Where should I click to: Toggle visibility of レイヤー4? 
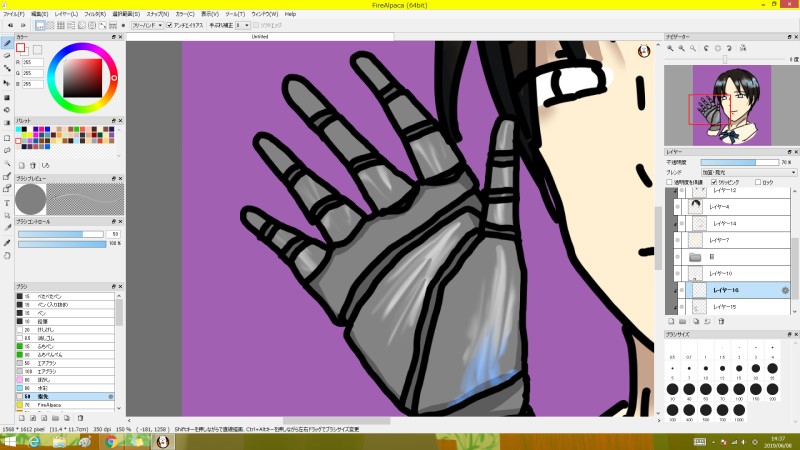click(678, 207)
